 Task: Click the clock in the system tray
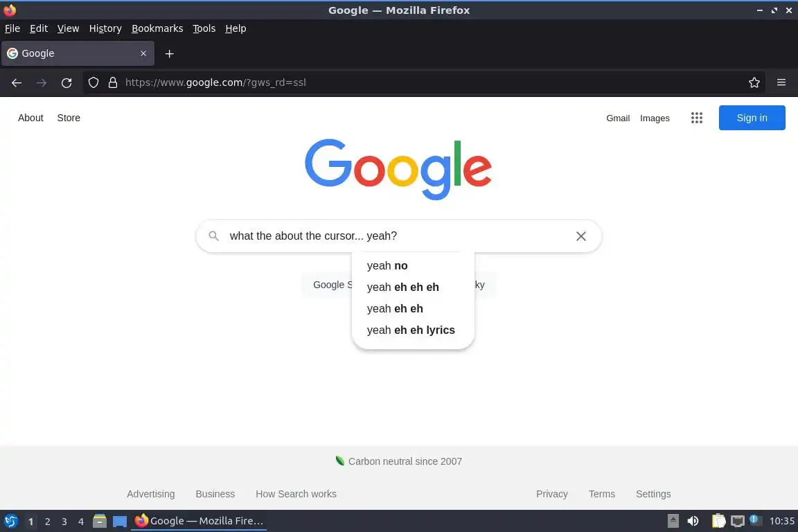pos(781,521)
